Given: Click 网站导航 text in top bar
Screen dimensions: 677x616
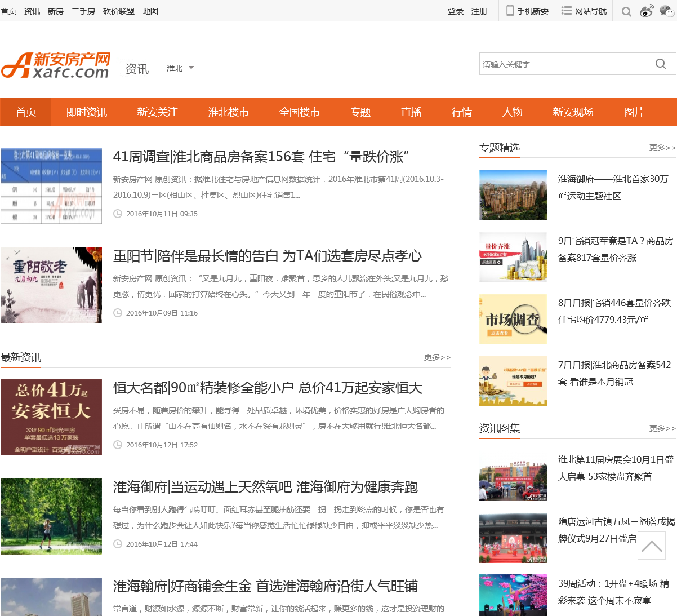Looking at the screenshot, I should pos(591,11).
